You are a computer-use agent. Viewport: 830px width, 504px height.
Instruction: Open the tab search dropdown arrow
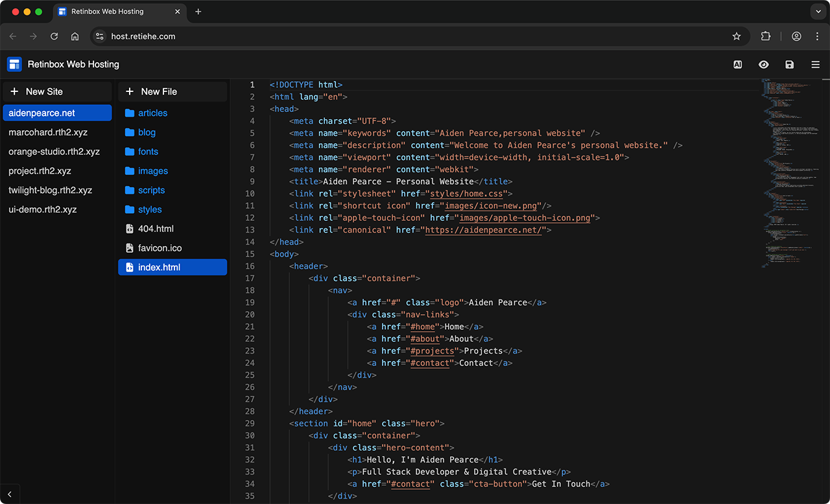tap(817, 12)
